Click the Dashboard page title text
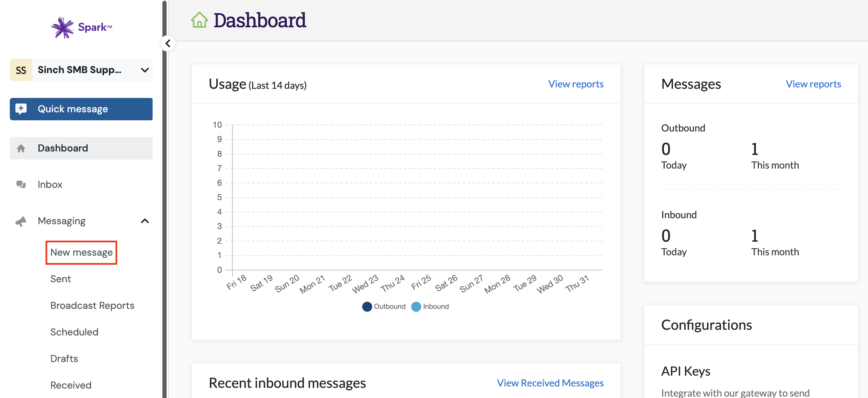Screen dimensions: 868x398 pos(260,21)
